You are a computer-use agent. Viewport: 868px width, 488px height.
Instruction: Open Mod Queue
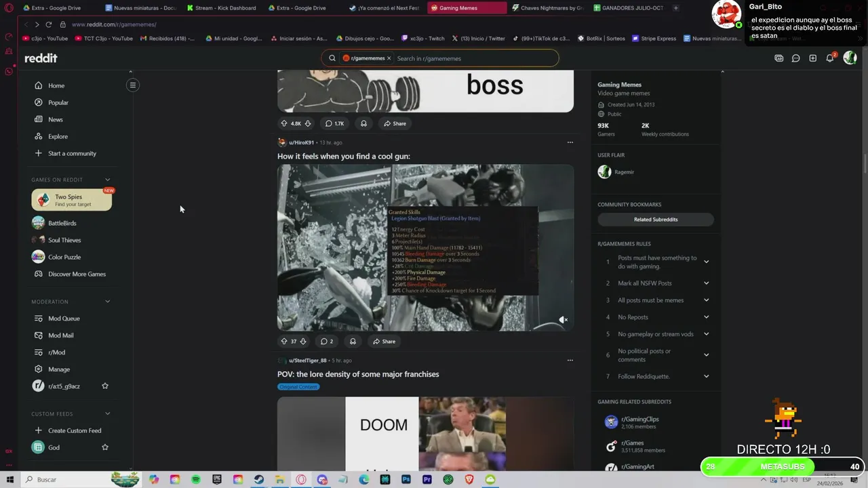[64, 319]
